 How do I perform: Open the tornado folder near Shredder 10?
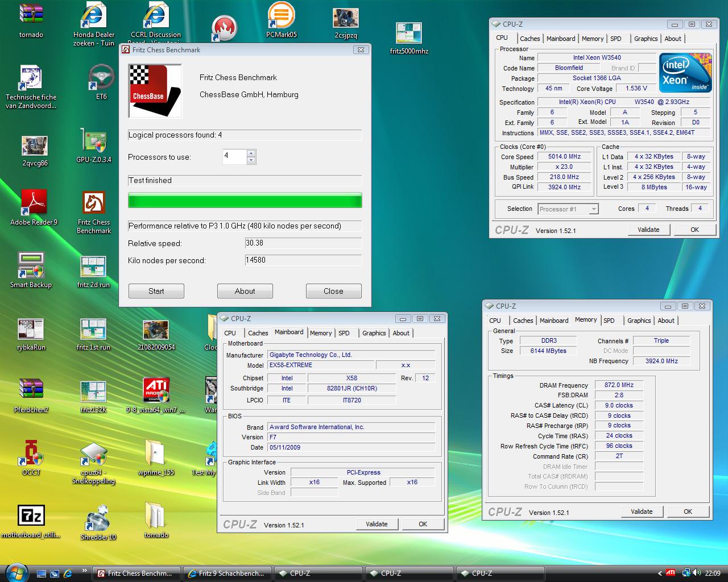tap(156, 521)
